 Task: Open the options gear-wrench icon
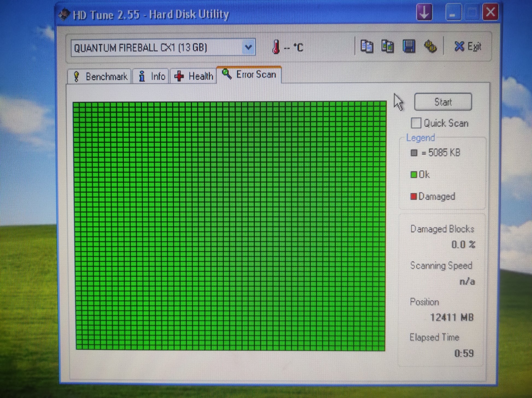click(x=430, y=46)
